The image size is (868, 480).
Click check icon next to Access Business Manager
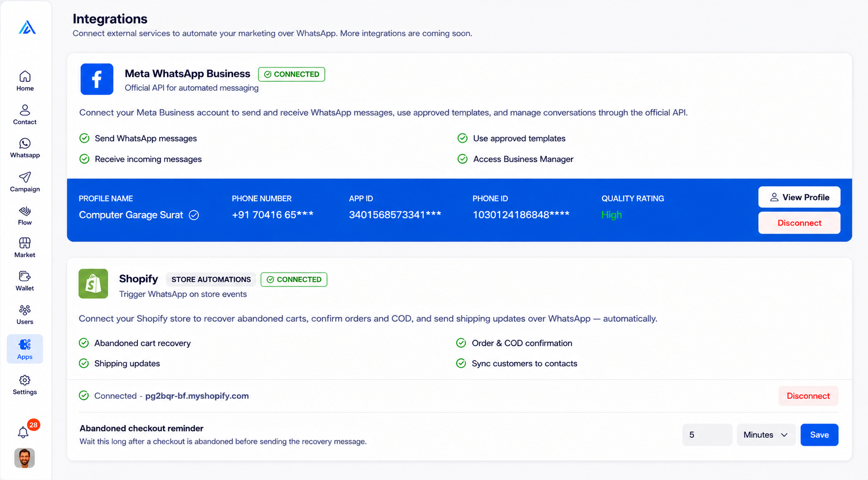[462, 159]
